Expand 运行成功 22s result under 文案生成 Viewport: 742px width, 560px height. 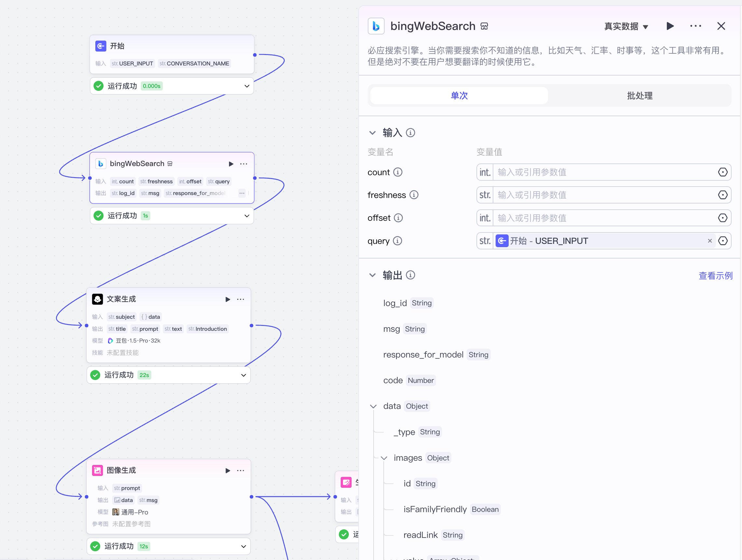click(x=243, y=375)
